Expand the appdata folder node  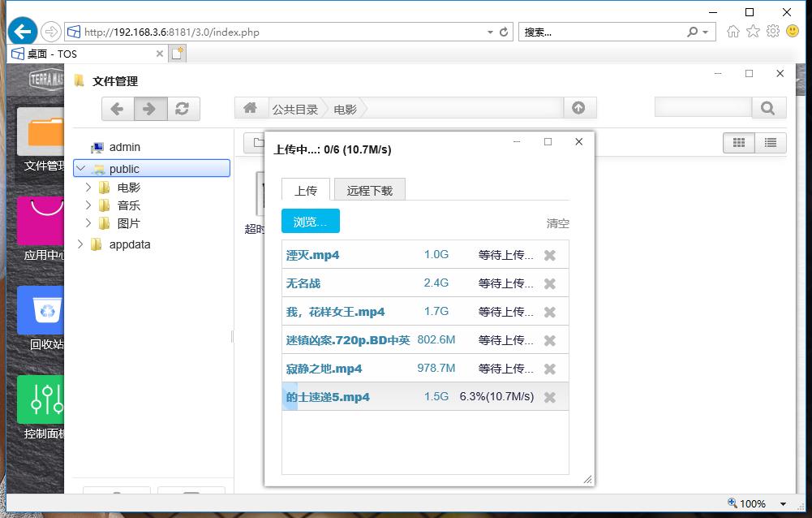pyautogui.click(x=80, y=244)
